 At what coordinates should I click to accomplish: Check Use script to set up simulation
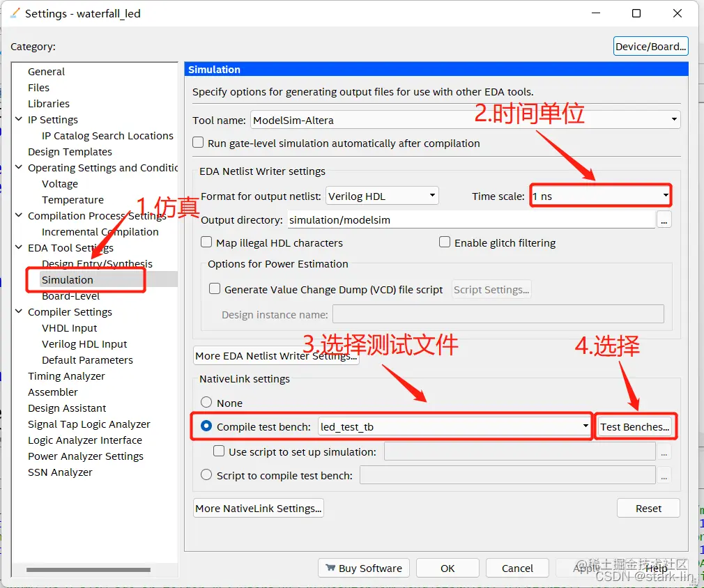(x=219, y=451)
